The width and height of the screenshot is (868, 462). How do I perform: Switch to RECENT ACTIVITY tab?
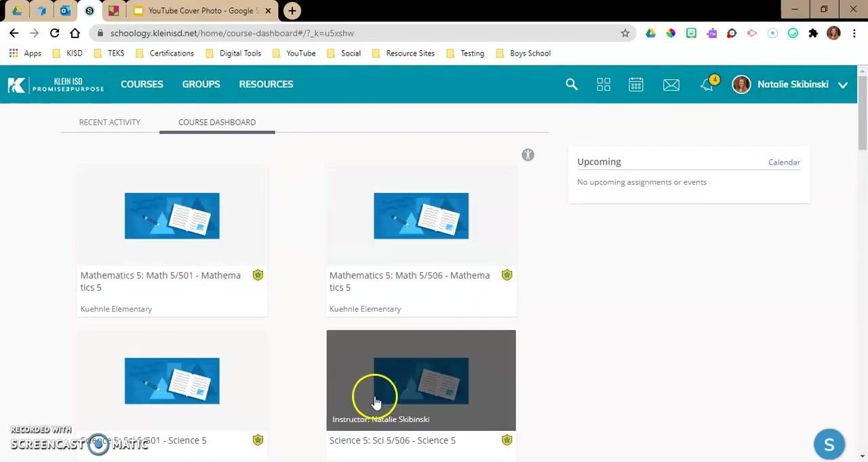(109, 122)
